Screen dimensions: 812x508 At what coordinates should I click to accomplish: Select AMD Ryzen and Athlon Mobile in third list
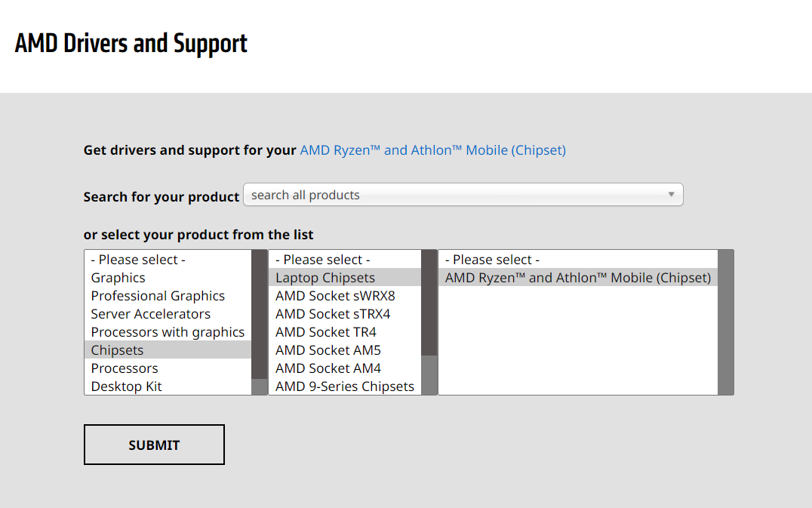tap(578, 278)
